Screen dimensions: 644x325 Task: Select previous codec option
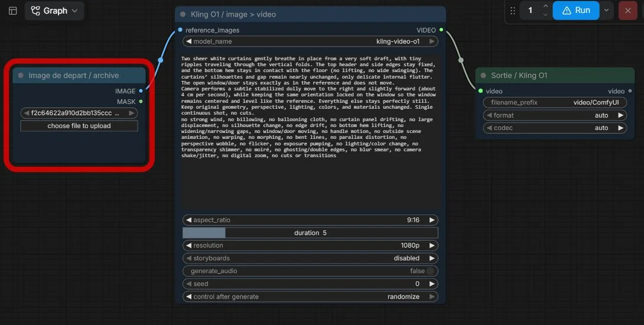point(489,128)
